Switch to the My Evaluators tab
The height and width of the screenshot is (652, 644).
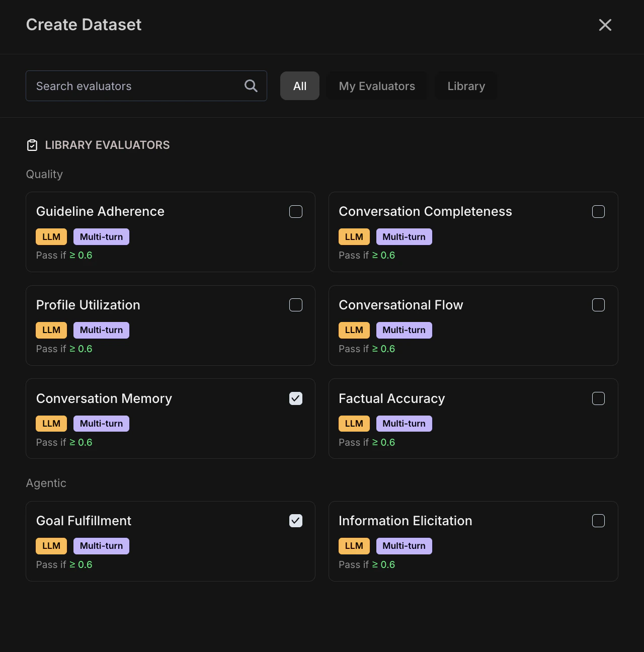[377, 86]
